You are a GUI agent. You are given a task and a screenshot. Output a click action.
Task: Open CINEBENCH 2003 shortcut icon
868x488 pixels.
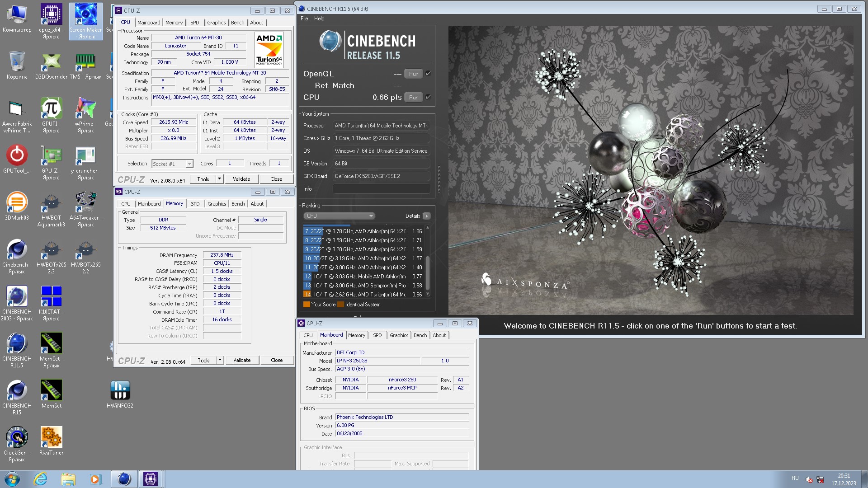[17, 304]
